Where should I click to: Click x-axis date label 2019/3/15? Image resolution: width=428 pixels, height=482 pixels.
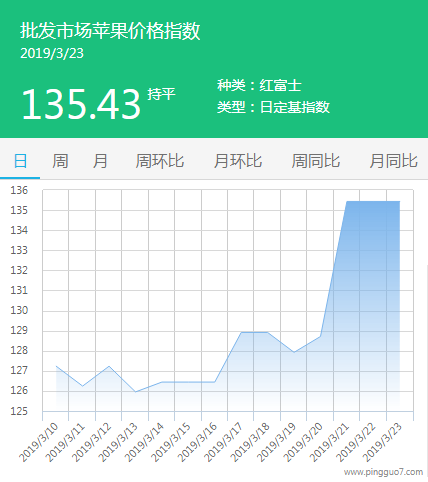[x=171, y=442]
